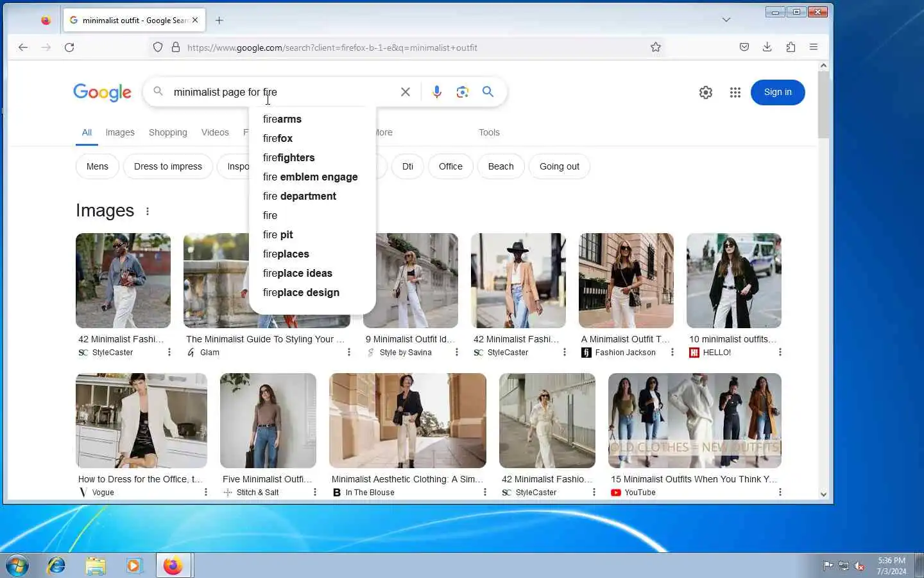Open search by image camera icon
This screenshot has height=578, width=924.
click(x=463, y=92)
